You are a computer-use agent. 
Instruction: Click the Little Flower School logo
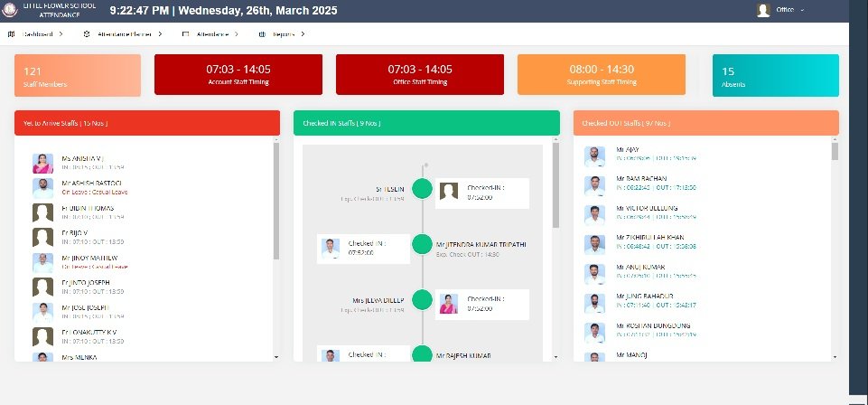pos(10,10)
